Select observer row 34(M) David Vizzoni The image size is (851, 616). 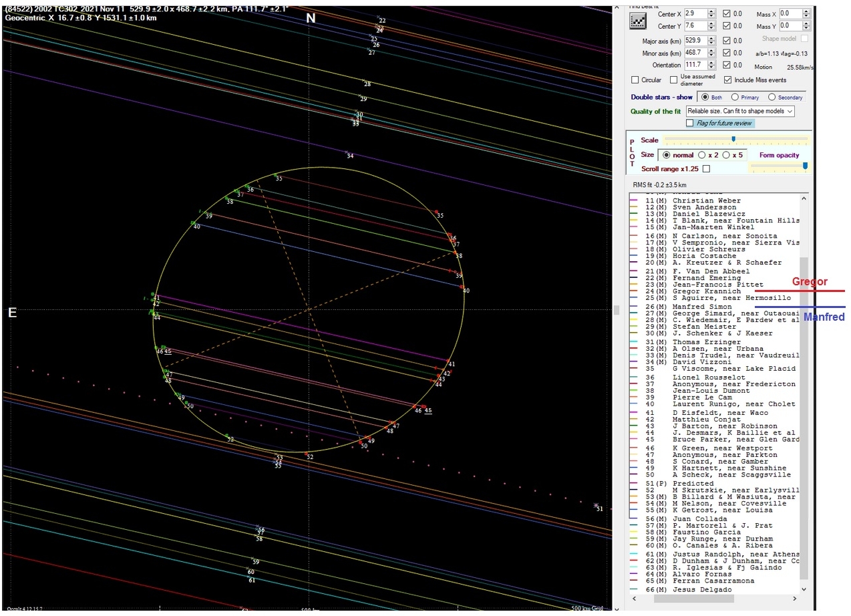click(x=714, y=362)
